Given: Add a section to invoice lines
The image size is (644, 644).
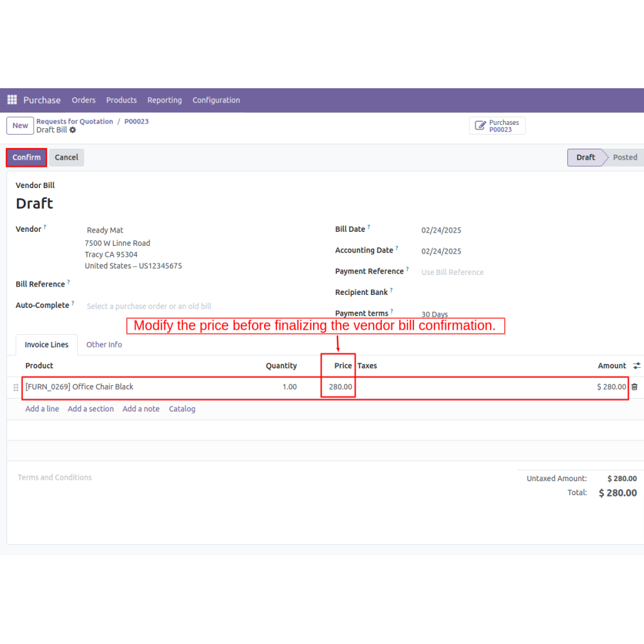Looking at the screenshot, I should tap(90, 409).
